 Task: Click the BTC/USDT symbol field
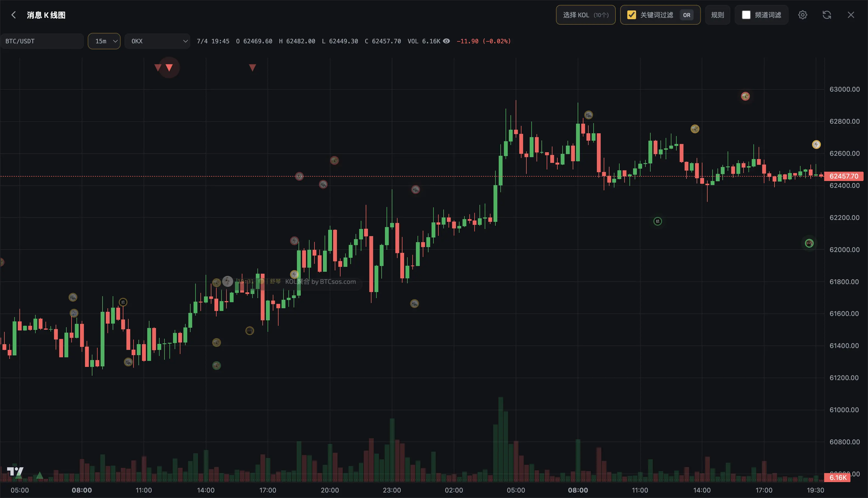(42, 41)
